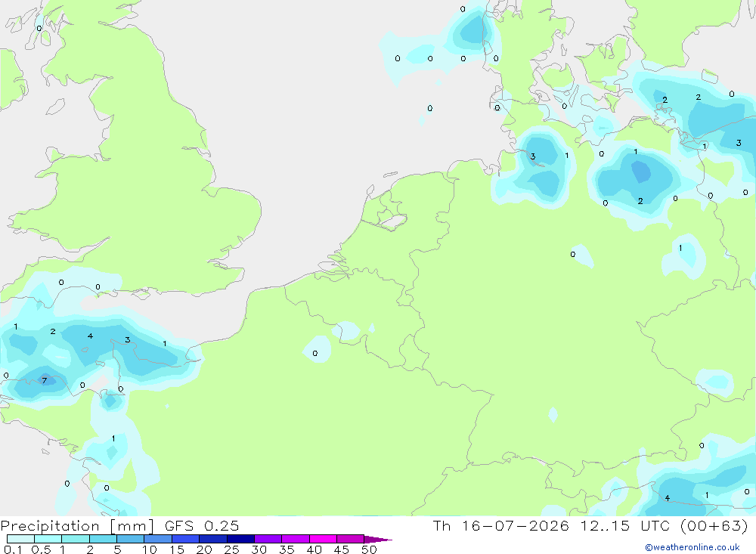Select the 30–35 mm violet legend swatch
Image resolution: width=756 pixels, height=554 pixels.
[x=268, y=539]
